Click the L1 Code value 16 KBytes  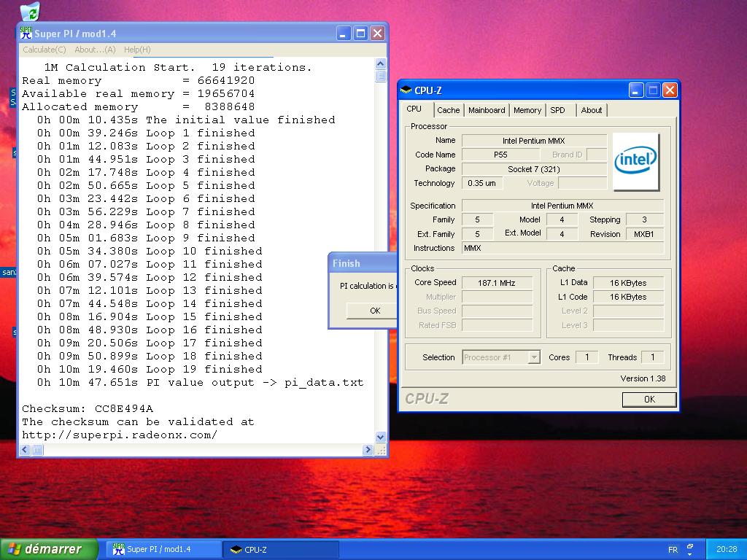pyautogui.click(x=628, y=297)
